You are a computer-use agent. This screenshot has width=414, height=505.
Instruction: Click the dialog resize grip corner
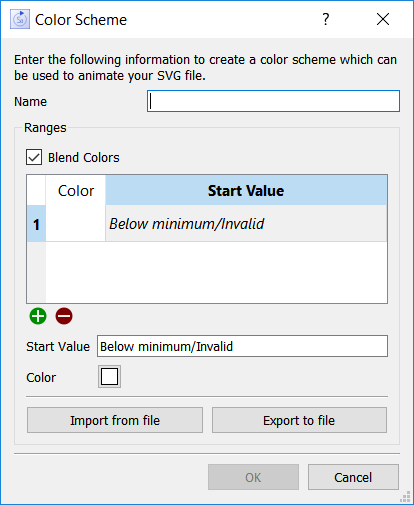[405, 497]
